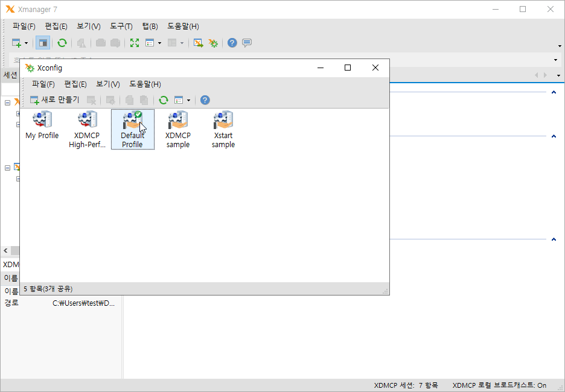Click the view mode icon in Xmanager toolbar
The width and height of the screenshot is (565, 392).
pos(150,43)
